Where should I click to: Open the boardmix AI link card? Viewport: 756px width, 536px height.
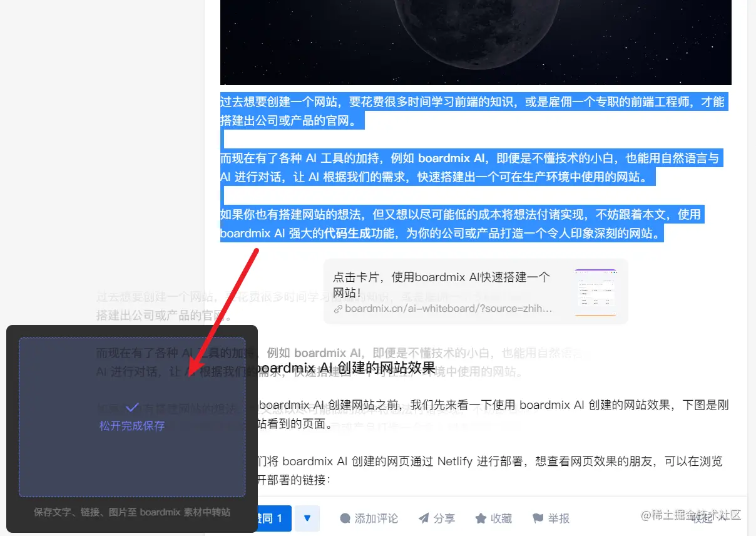coord(476,292)
